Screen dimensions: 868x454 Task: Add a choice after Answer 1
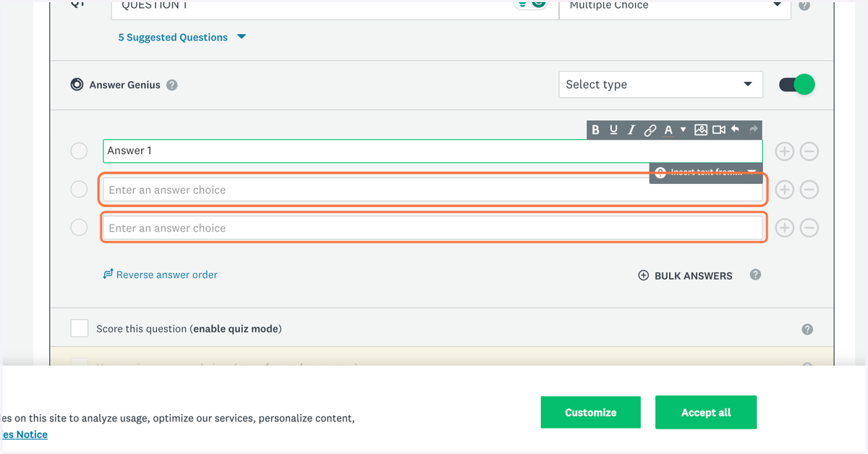[x=785, y=151]
